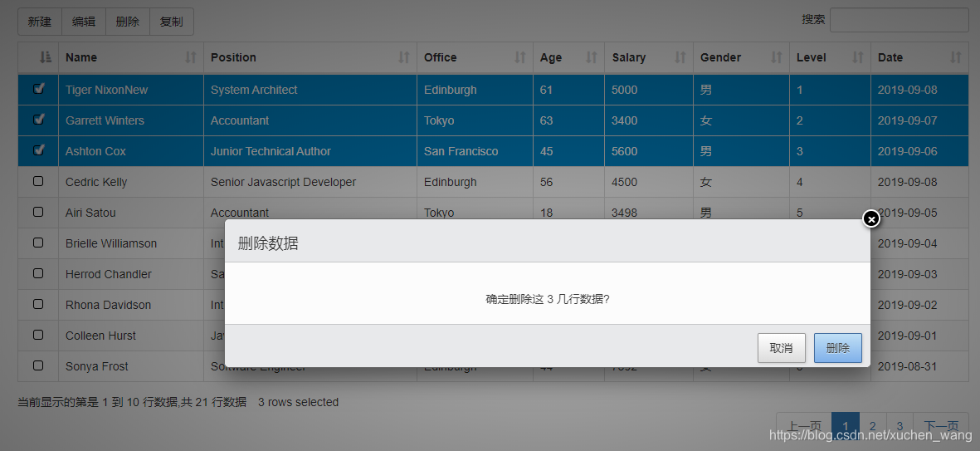This screenshot has width=980, height=451.
Task: Click the 'Rhona Davidson' name cell
Action: coord(131,305)
